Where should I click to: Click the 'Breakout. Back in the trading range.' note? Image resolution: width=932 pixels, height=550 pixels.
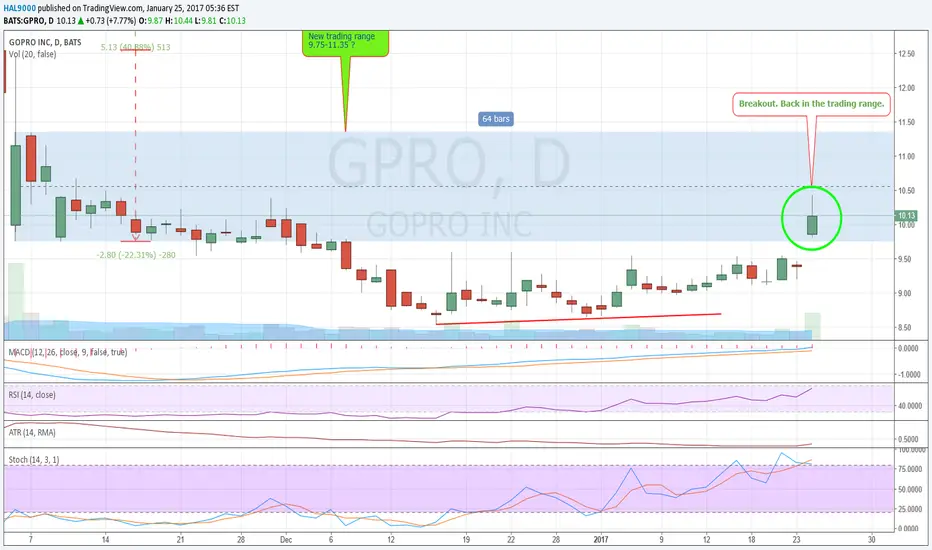811,103
